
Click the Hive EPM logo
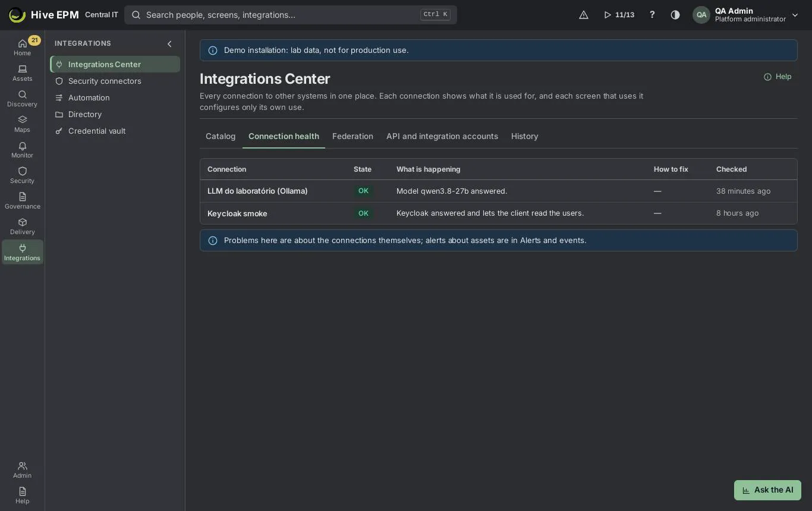tap(43, 15)
